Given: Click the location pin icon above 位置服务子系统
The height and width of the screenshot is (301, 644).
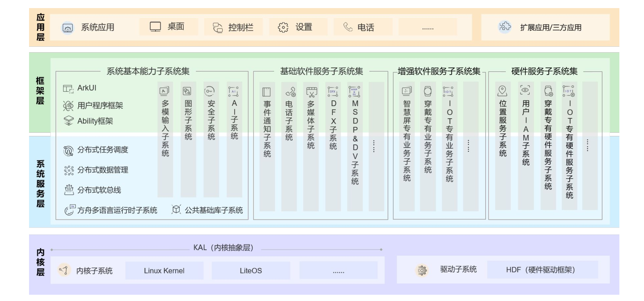Looking at the screenshot, I should (x=502, y=90).
